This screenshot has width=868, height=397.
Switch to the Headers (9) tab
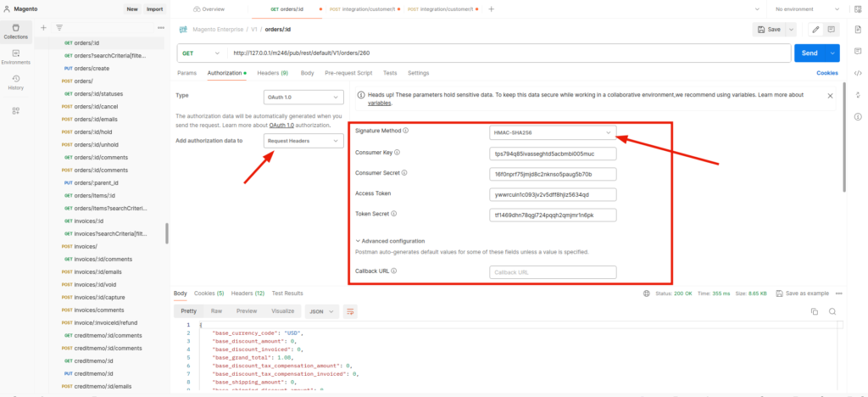click(x=272, y=73)
